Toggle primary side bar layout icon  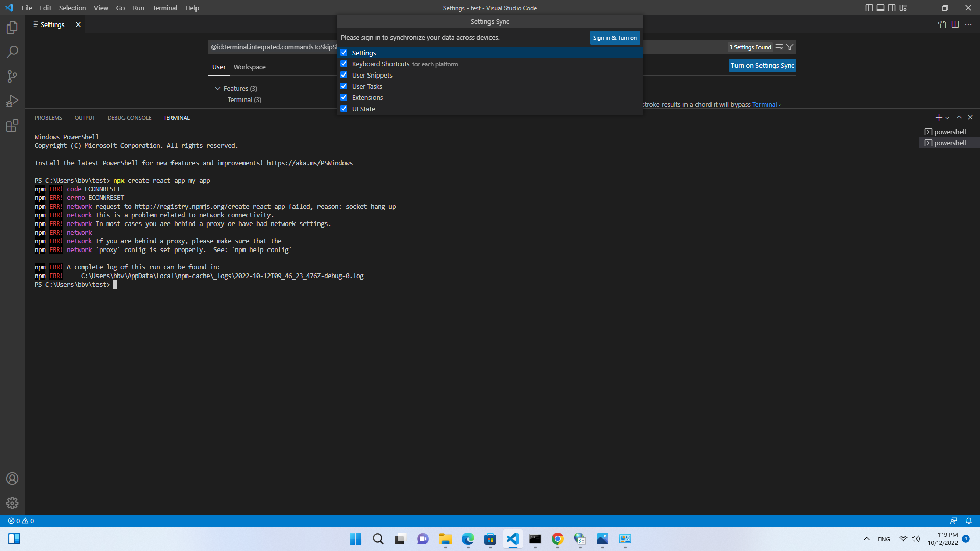[869, 8]
